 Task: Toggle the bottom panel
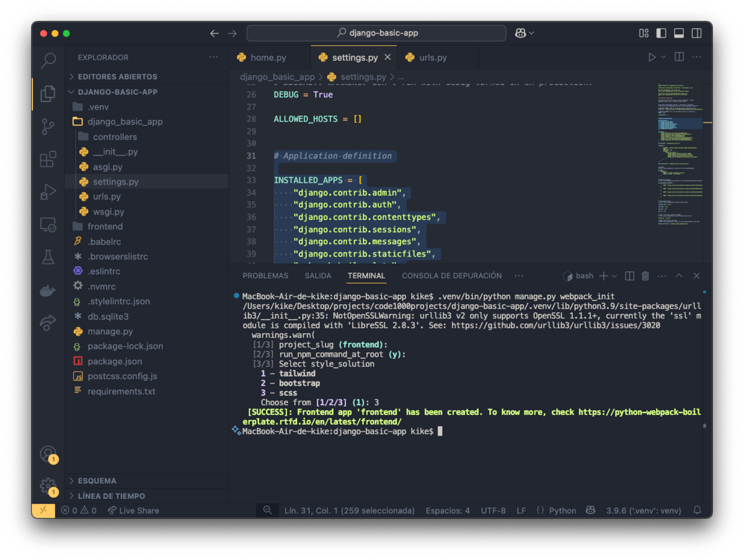pyautogui.click(x=679, y=33)
